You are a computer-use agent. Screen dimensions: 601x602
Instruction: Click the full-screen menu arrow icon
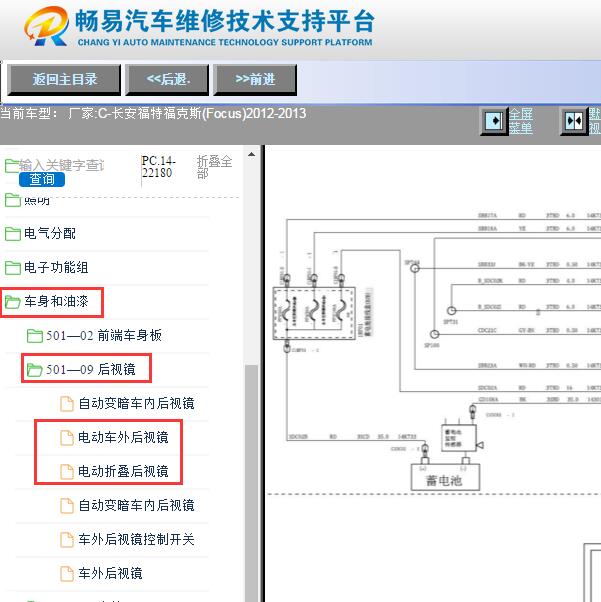(494, 121)
